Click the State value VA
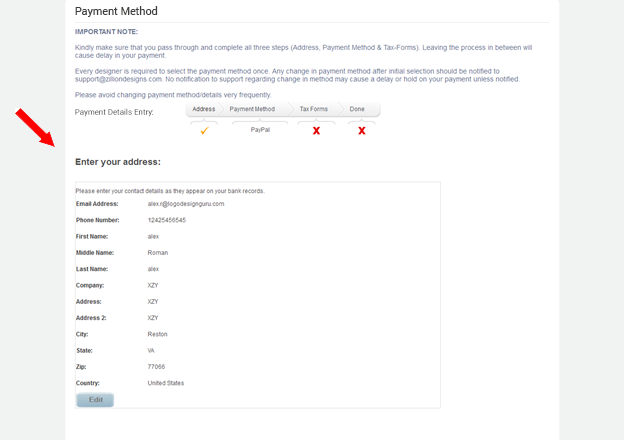Image resolution: width=624 pixels, height=440 pixels. pyautogui.click(x=152, y=350)
